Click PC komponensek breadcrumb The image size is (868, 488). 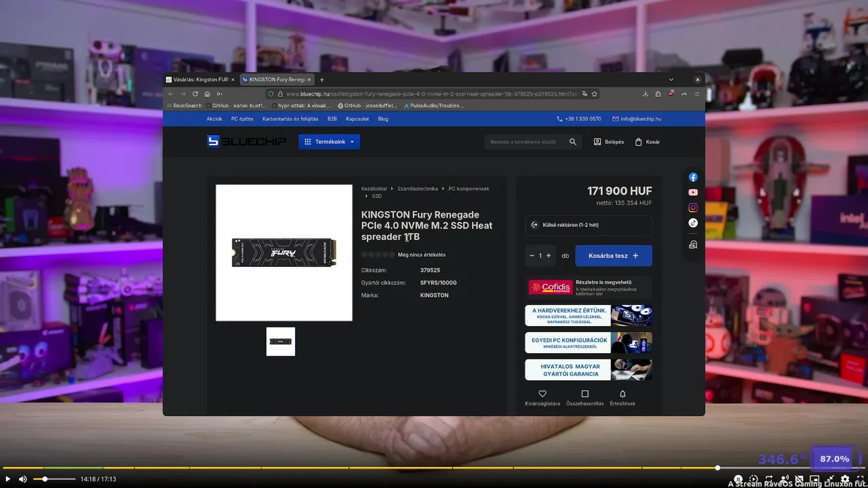(469, 188)
